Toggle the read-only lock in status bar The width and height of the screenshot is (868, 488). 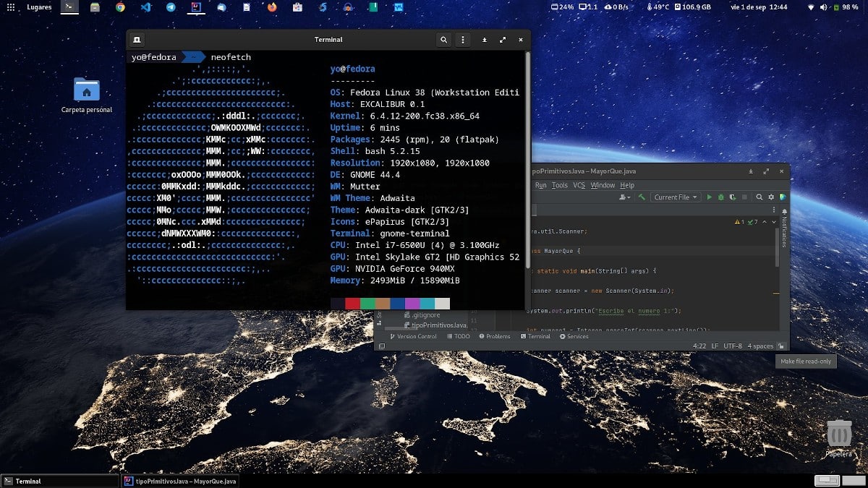(x=781, y=346)
